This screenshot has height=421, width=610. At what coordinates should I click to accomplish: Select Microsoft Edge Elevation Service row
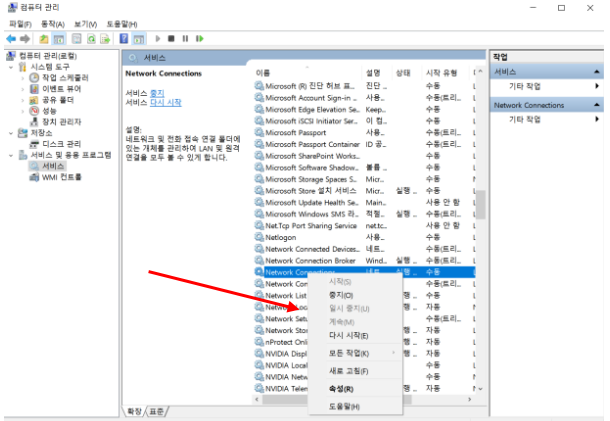click(364, 109)
